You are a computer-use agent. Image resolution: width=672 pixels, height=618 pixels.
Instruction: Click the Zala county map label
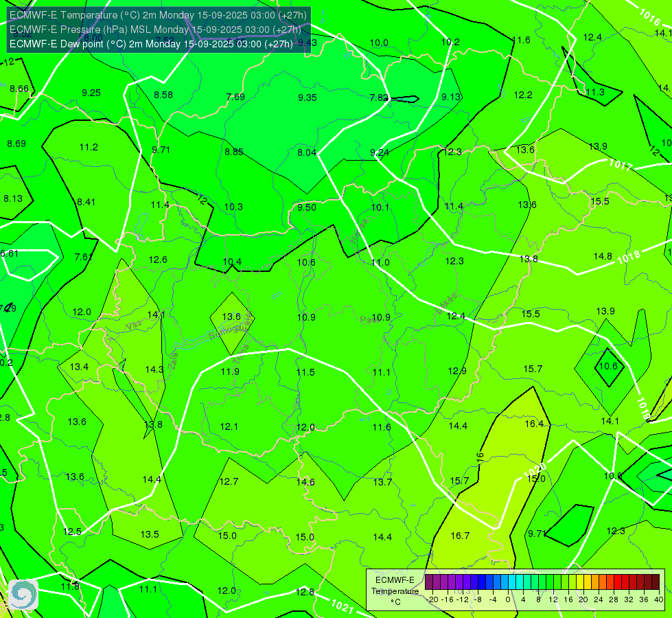coord(173,361)
